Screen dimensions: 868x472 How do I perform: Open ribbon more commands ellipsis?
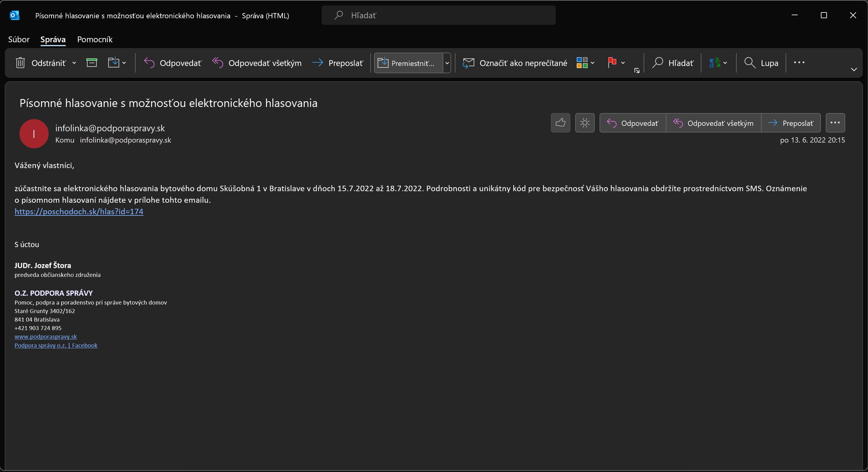click(x=799, y=63)
